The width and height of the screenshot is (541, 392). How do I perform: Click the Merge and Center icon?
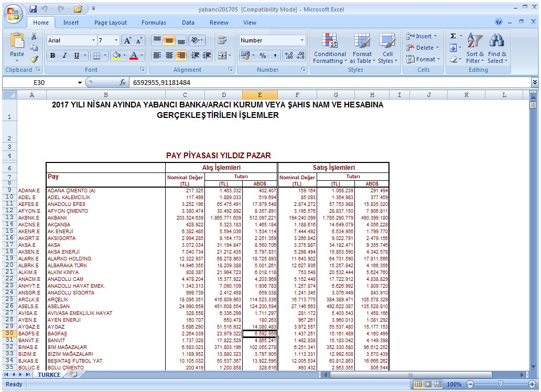tap(222, 55)
